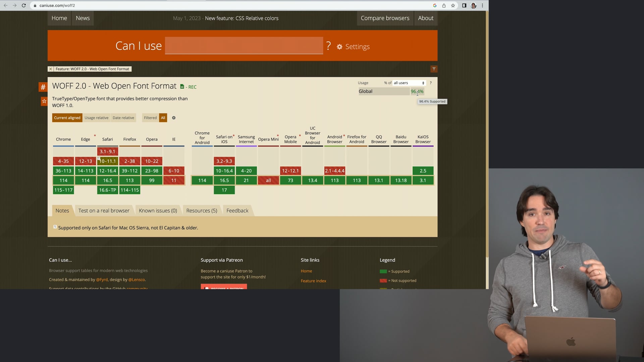Open the REC specification document icon

point(182,86)
